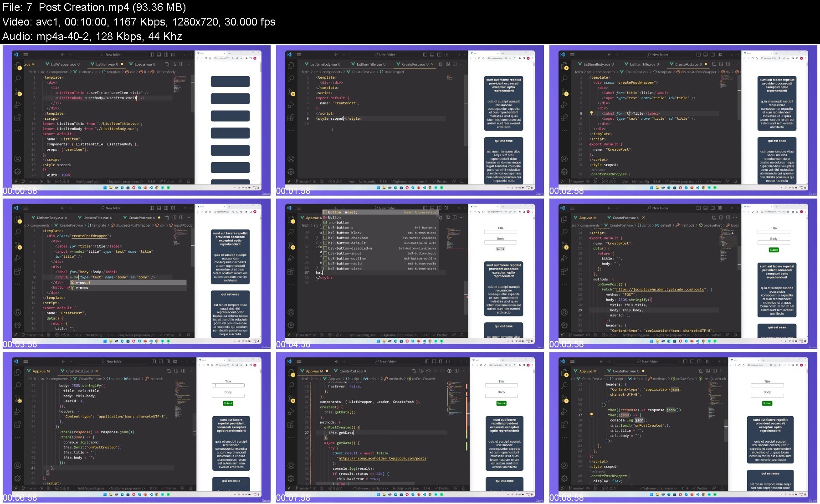The image size is (820, 504).
Task: Click green Submit button in 00:08:58 browser
Action: tap(767, 403)
